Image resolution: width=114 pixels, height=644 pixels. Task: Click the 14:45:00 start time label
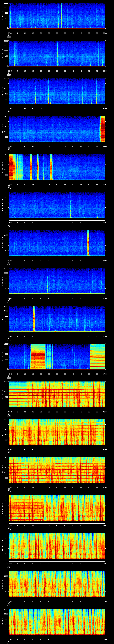[x=9, y=336]
